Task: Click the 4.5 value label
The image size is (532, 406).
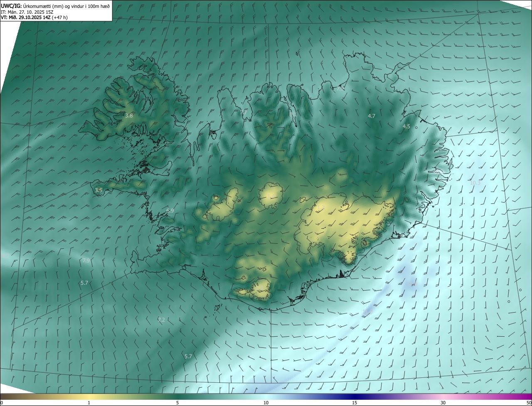Action: pos(406,126)
